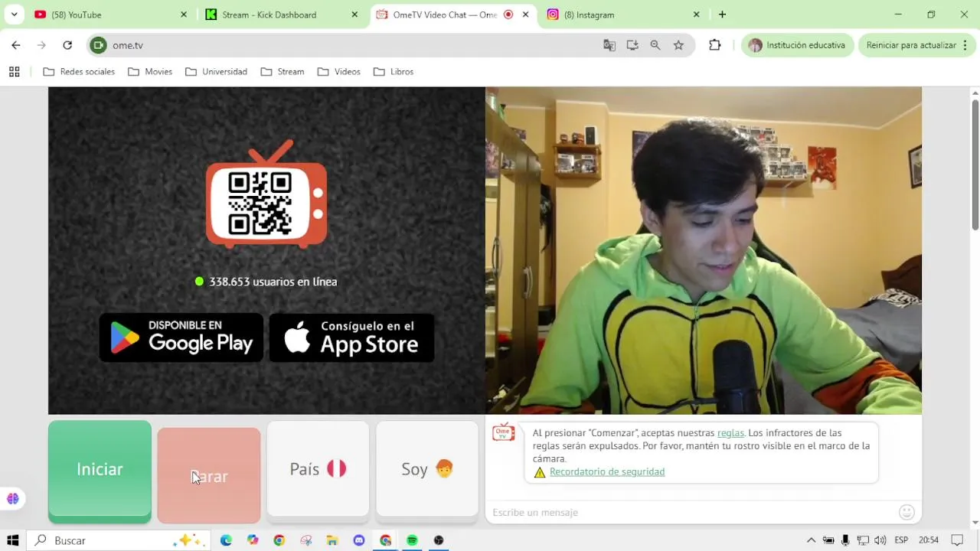The height and width of the screenshot is (551, 980).
Task: Click the Google Play download badge
Action: click(x=181, y=337)
